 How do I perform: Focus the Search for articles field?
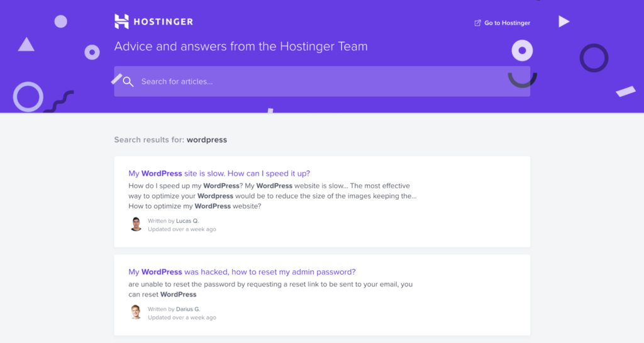(327, 82)
